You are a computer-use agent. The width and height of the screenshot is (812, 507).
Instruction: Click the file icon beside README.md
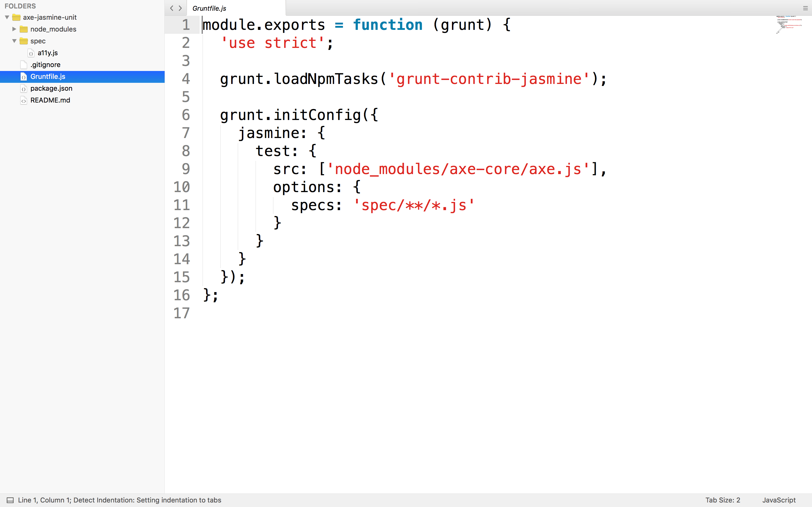(x=23, y=100)
